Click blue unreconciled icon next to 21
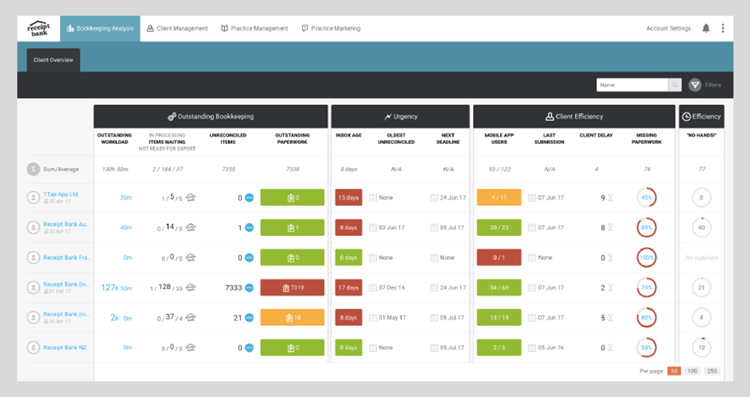This screenshot has width=750, height=397. tap(249, 318)
